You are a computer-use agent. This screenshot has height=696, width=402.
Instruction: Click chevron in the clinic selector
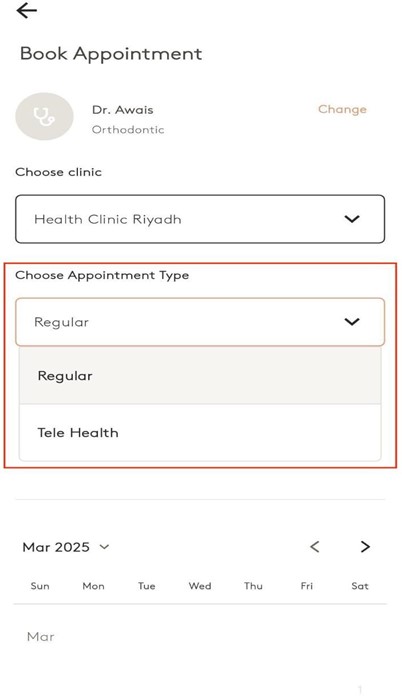click(x=352, y=219)
